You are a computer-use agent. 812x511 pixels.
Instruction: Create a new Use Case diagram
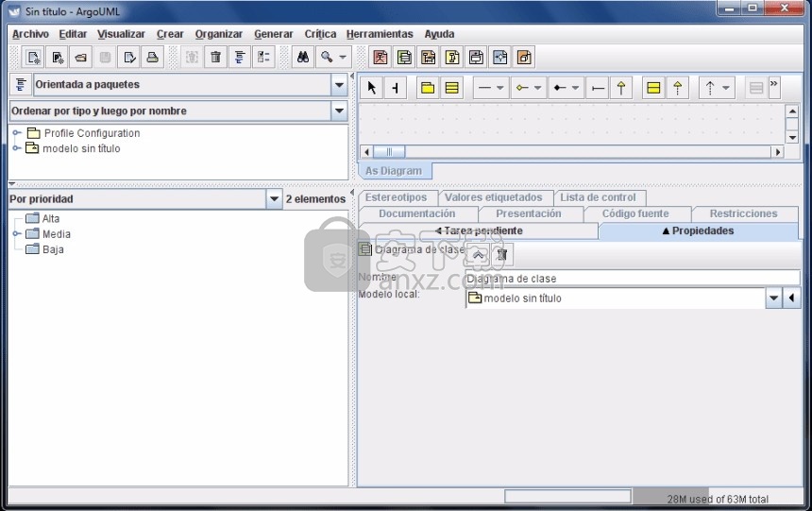[381, 57]
